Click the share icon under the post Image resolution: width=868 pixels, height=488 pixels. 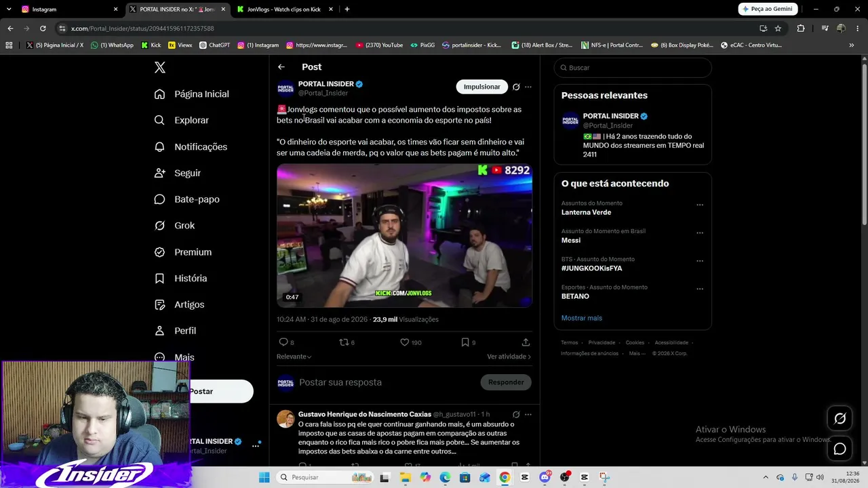pos(526,342)
